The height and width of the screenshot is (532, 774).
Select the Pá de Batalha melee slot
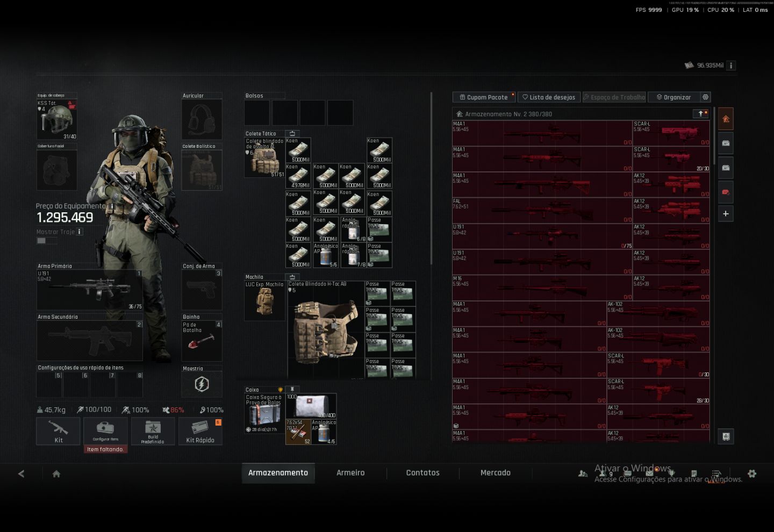point(202,341)
